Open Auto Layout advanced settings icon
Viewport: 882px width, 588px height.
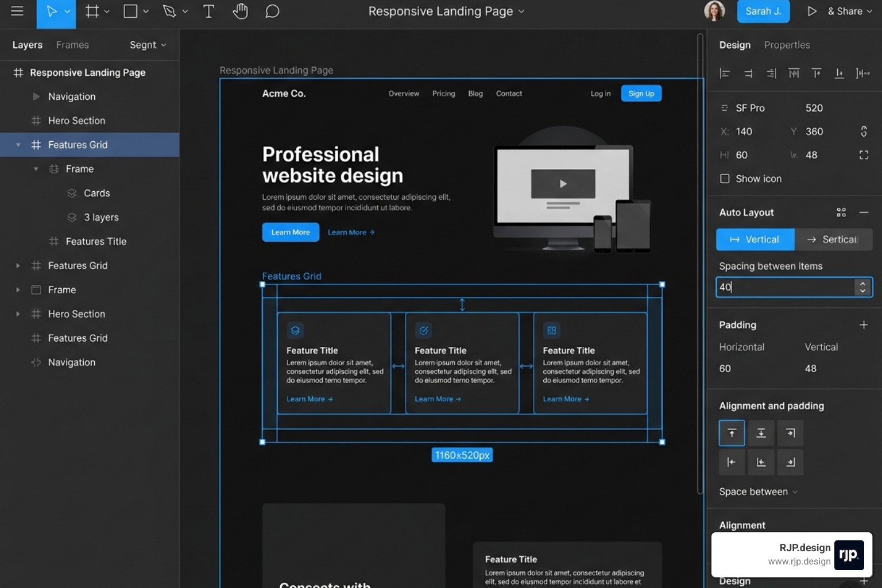tap(841, 212)
